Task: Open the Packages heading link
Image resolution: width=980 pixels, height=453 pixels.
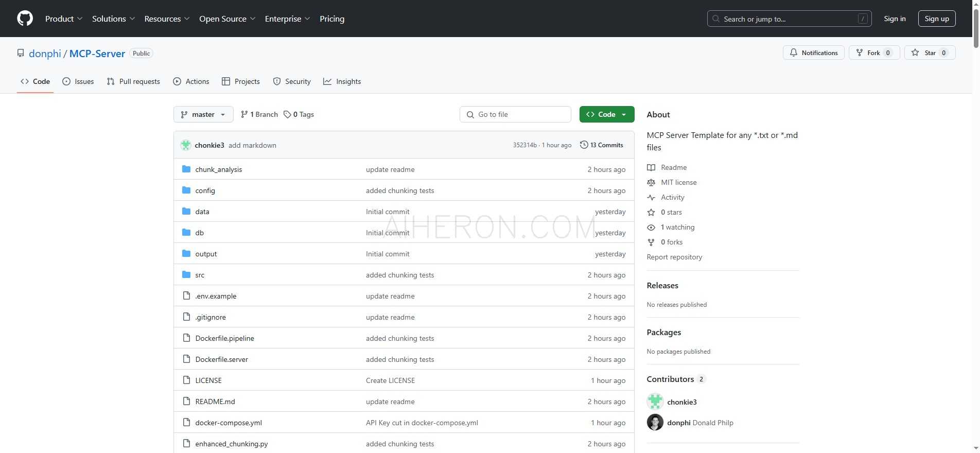Action: point(664,332)
